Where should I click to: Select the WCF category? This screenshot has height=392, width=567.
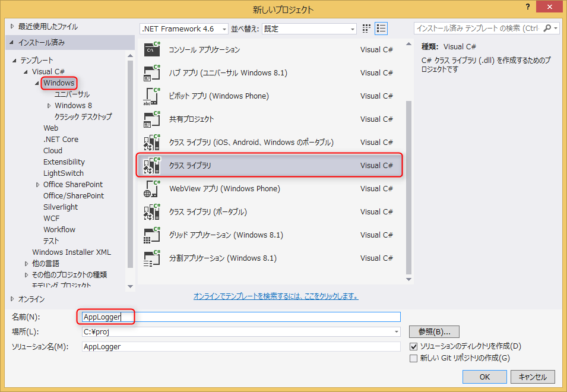click(51, 218)
